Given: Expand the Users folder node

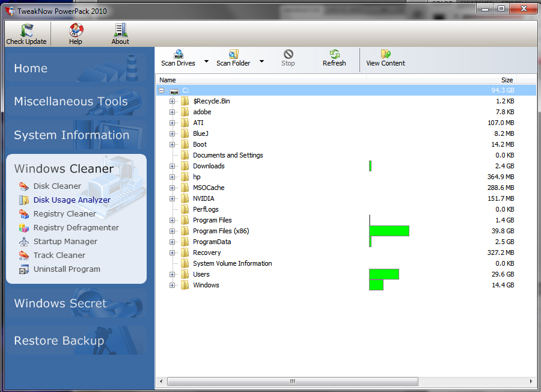Looking at the screenshot, I should pyautogui.click(x=173, y=274).
